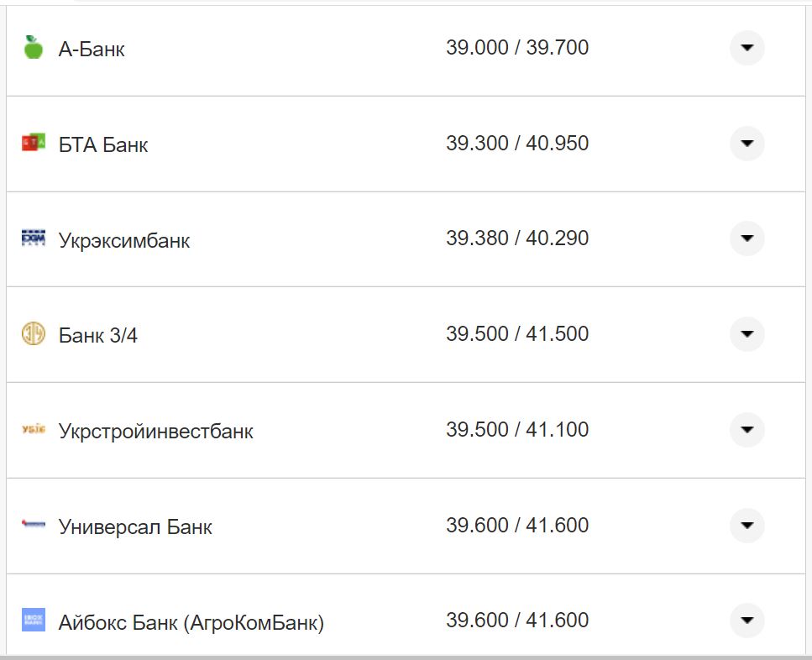Click the green apple A-Банк logo
The image size is (812, 660).
pos(34,48)
